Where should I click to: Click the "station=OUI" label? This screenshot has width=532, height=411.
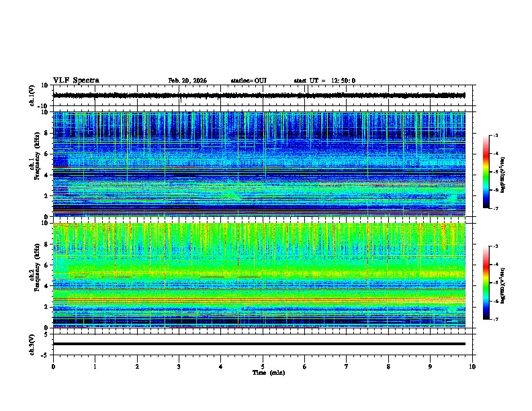coord(249,81)
